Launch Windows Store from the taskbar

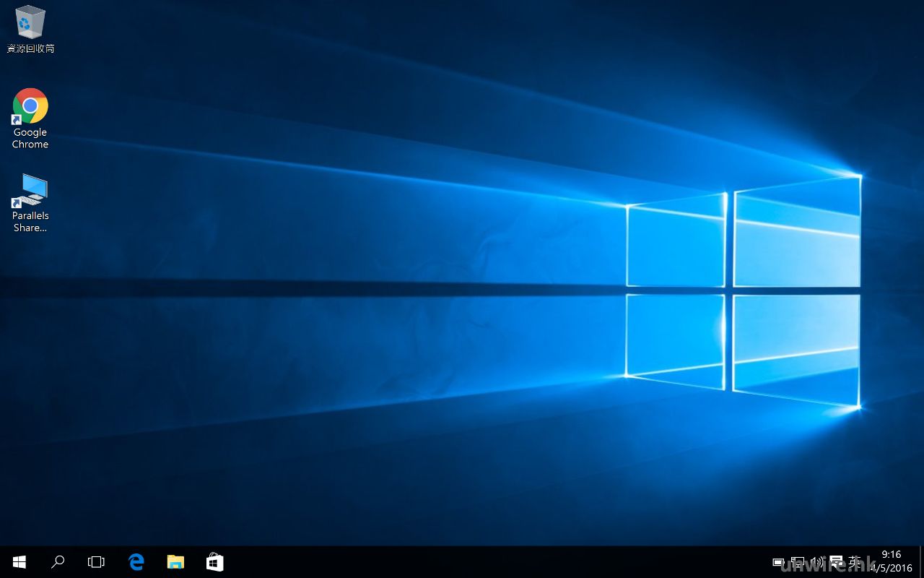pos(214,562)
